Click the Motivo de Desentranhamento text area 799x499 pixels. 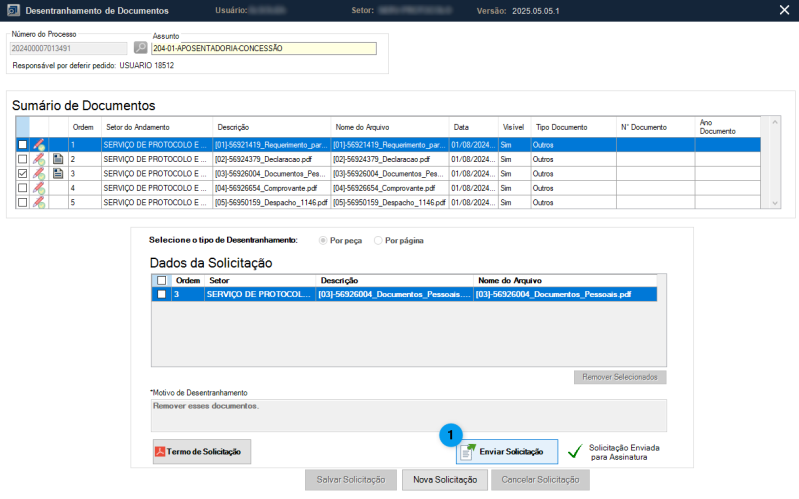pos(409,415)
